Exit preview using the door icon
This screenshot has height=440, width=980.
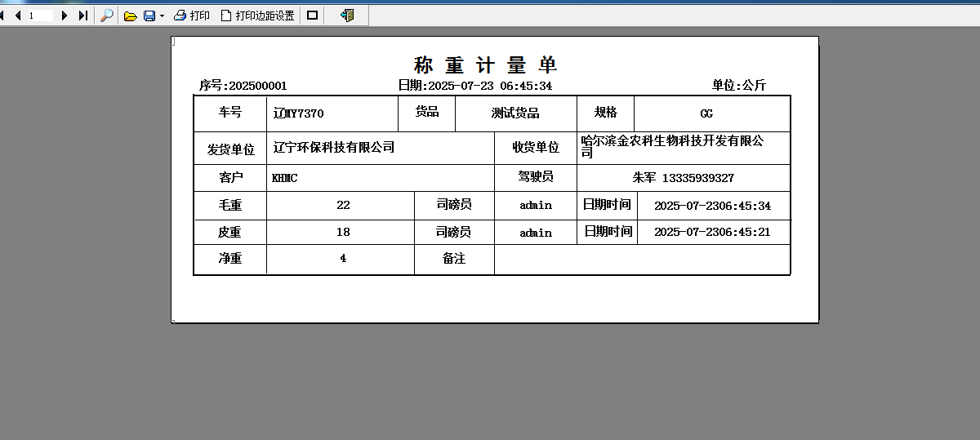(347, 16)
